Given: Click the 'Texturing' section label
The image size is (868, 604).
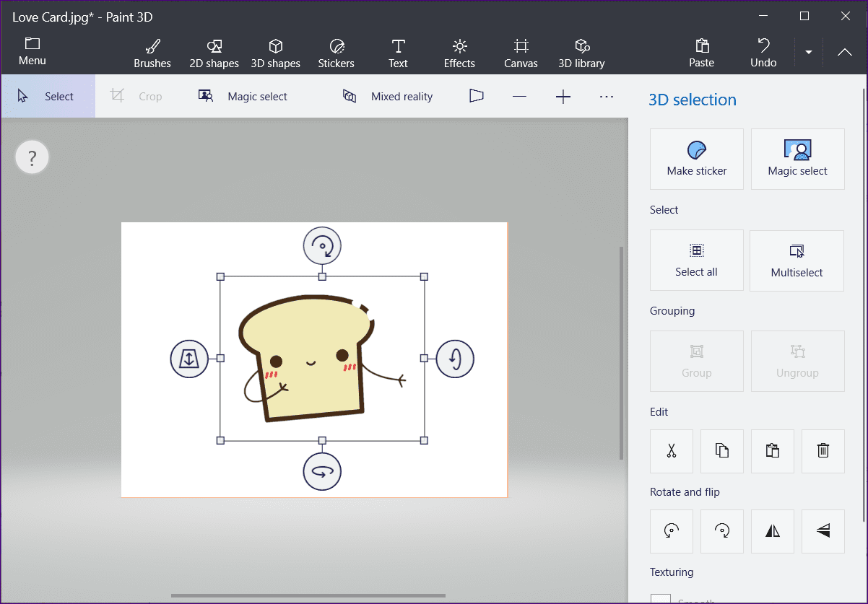Looking at the screenshot, I should click(x=672, y=572).
